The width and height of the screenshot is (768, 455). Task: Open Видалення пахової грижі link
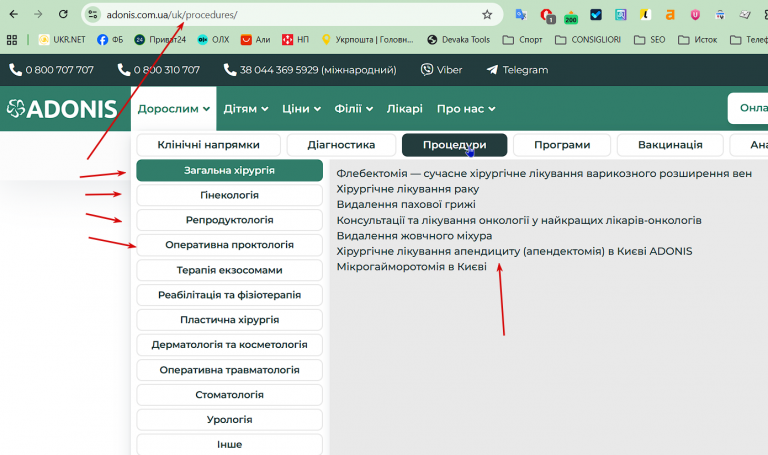(x=406, y=204)
